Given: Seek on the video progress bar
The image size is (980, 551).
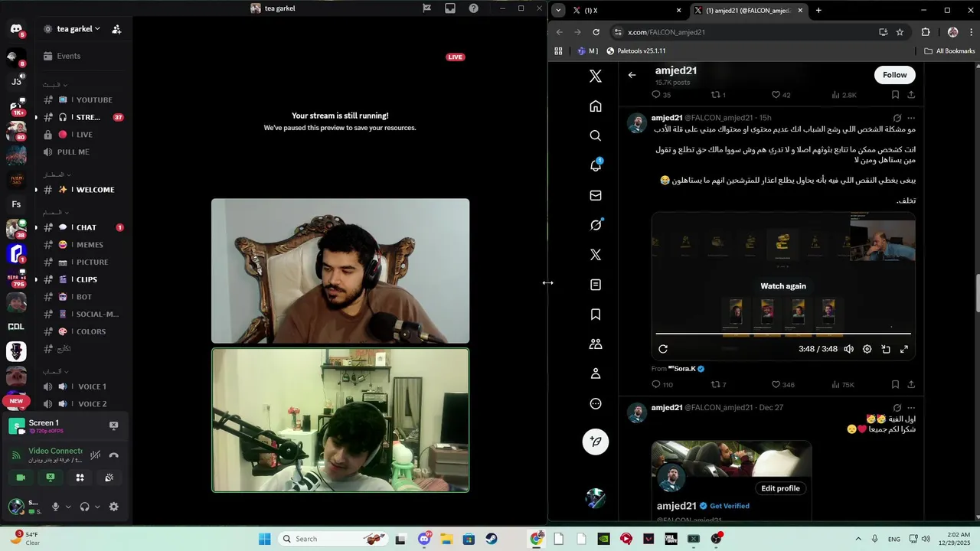Looking at the screenshot, I should [783, 334].
